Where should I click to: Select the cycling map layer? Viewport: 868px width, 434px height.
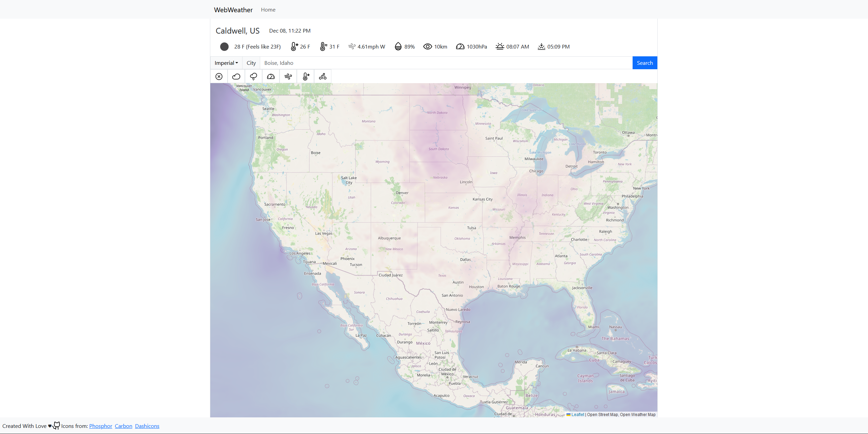click(x=323, y=76)
